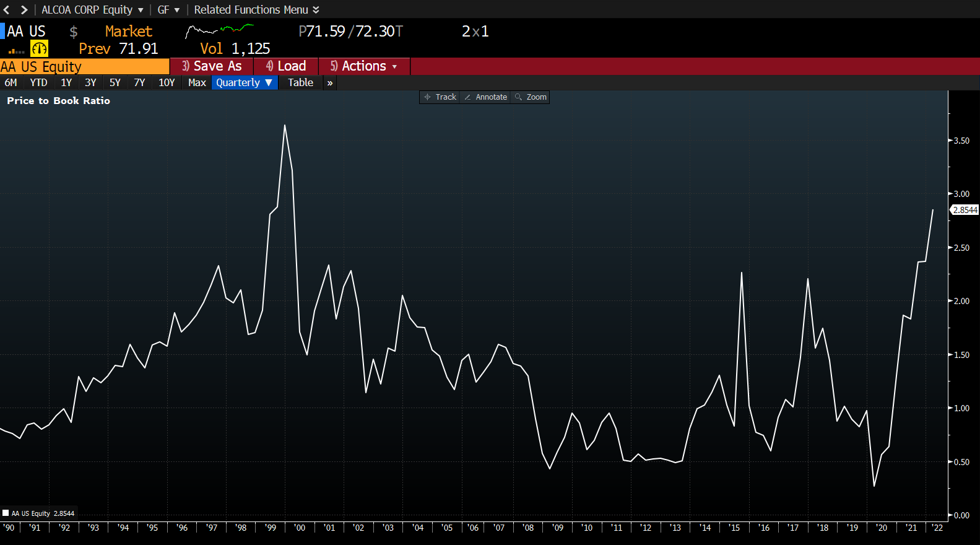980x545 pixels.
Task: Activate the Track crosshair tool
Action: click(440, 97)
